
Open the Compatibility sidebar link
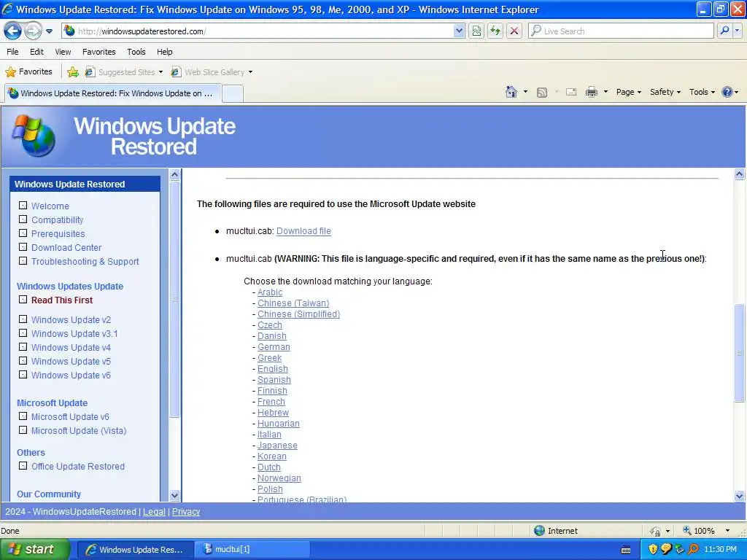pyautogui.click(x=57, y=220)
